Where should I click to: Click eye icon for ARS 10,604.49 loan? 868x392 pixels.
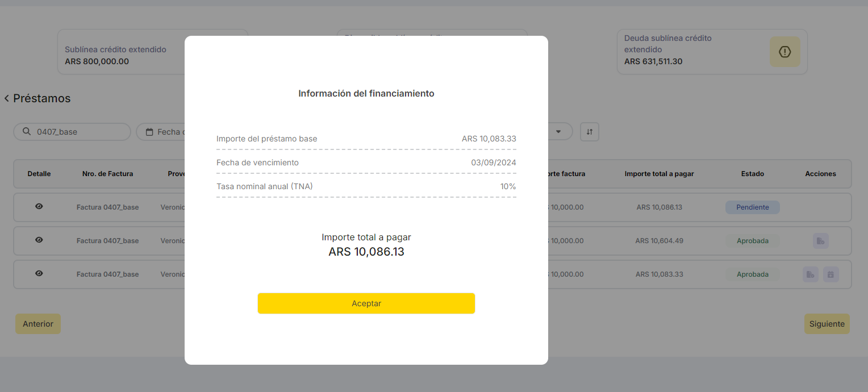pos(39,240)
